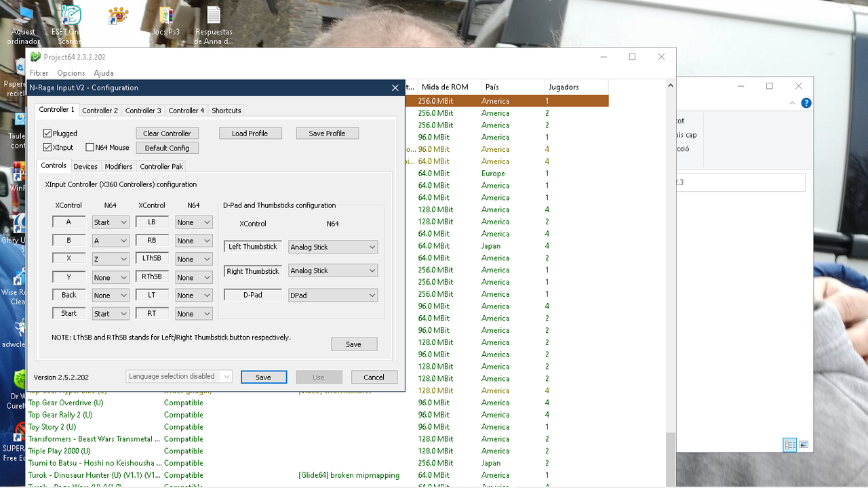Switch to Controller 2 tab
Screen dimensions: 868x488
click(x=100, y=110)
